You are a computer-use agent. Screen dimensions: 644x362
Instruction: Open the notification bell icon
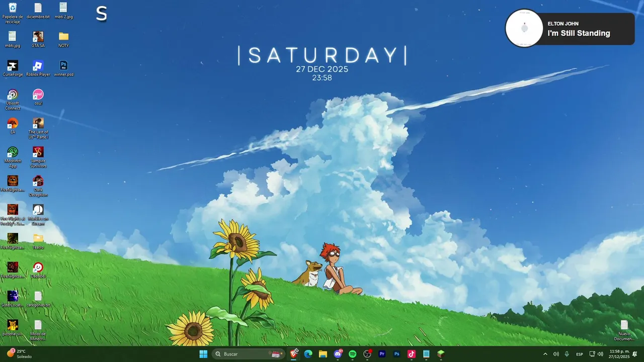[x=635, y=354]
